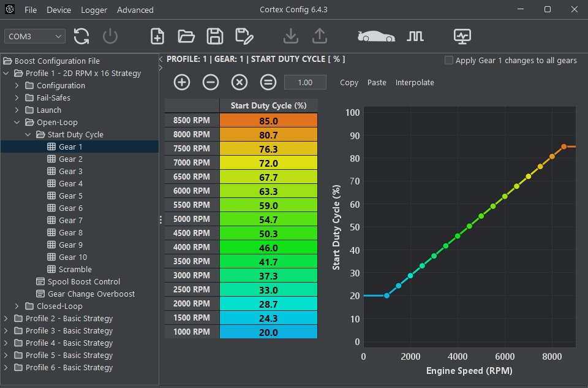Click the 1.00 adjustment value field
The image size is (588, 388).
(x=305, y=82)
